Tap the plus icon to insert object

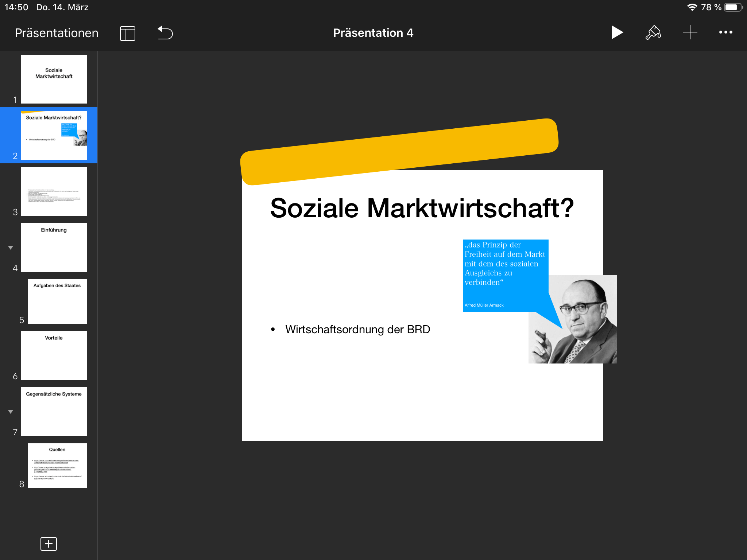(x=690, y=32)
